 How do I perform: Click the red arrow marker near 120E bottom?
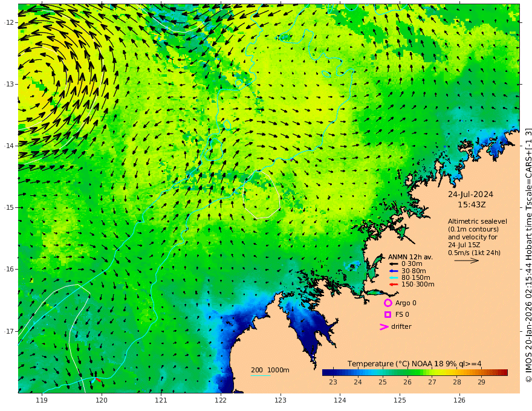coord(98,380)
